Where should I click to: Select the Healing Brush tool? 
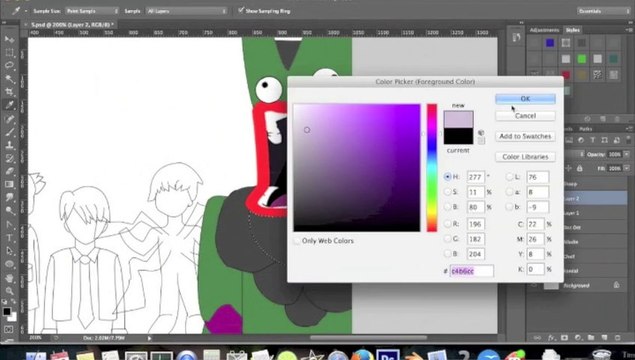9,118
